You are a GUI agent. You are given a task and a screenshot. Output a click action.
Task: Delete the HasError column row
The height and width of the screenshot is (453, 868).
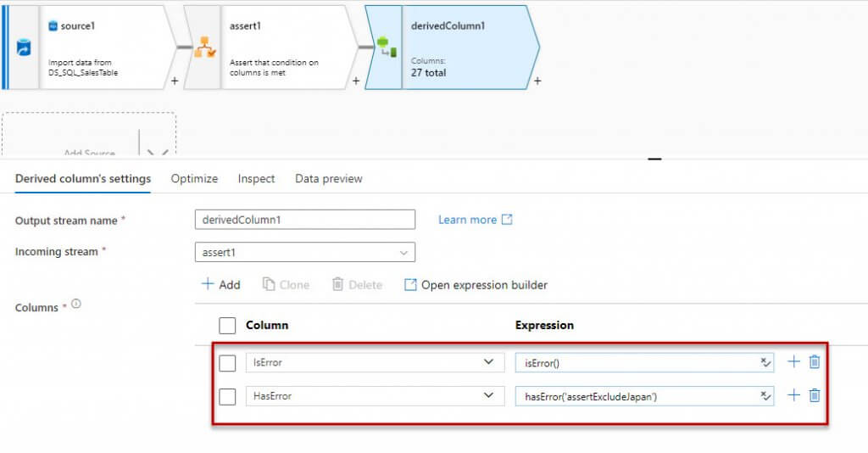tap(815, 395)
